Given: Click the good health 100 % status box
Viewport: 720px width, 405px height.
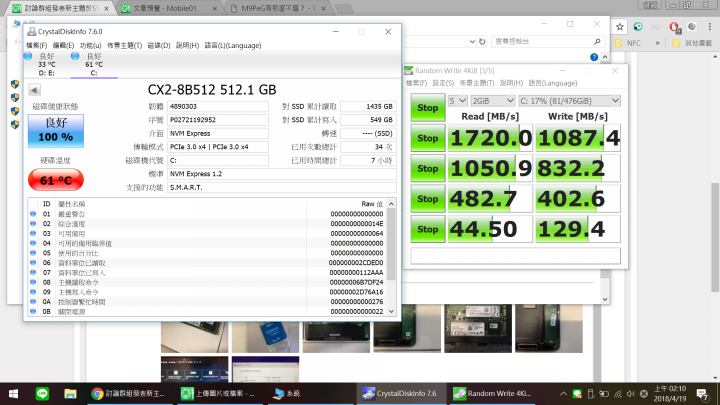Looking at the screenshot, I should 56,131.
